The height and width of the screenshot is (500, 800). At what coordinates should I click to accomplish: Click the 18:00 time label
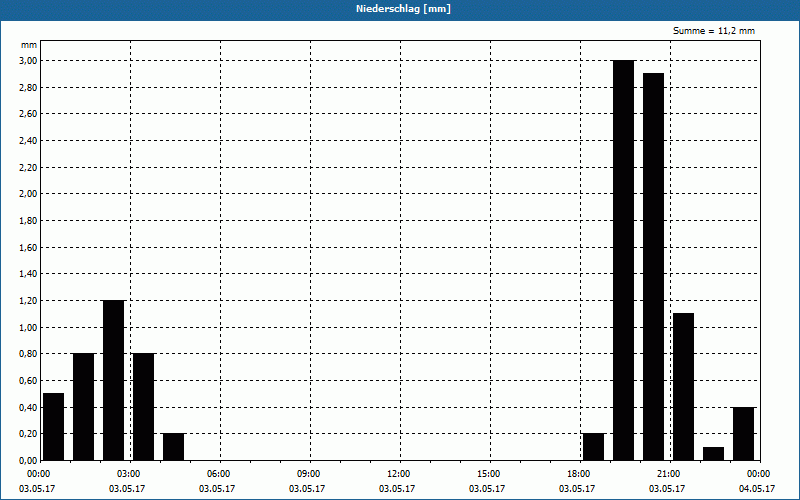click(580, 474)
